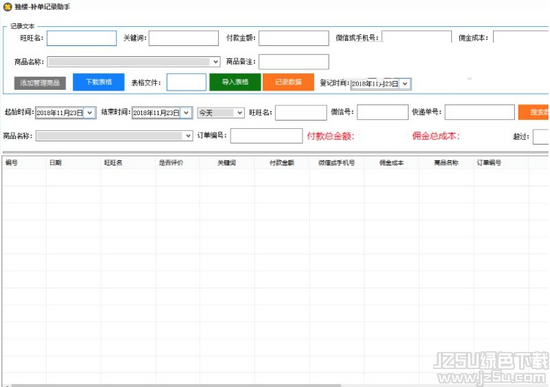The width and height of the screenshot is (550, 387).
Task: Click the 微信或手机号 input field
Action: point(416,37)
